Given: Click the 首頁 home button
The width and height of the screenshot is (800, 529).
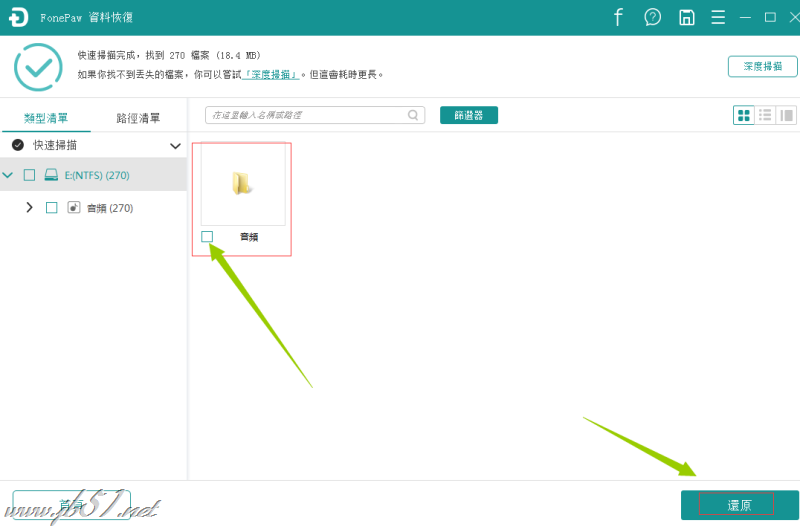Looking at the screenshot, I should [x=71, y=505].
